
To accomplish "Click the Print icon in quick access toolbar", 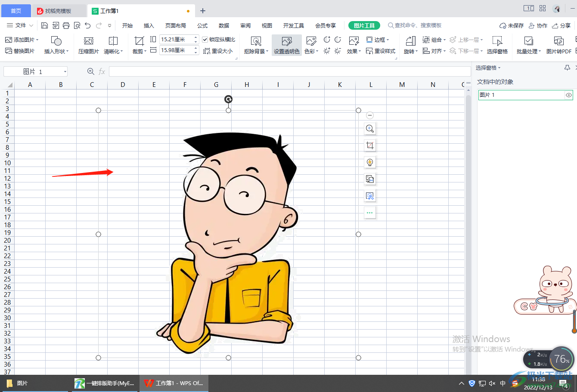I will tap(66, 25).
